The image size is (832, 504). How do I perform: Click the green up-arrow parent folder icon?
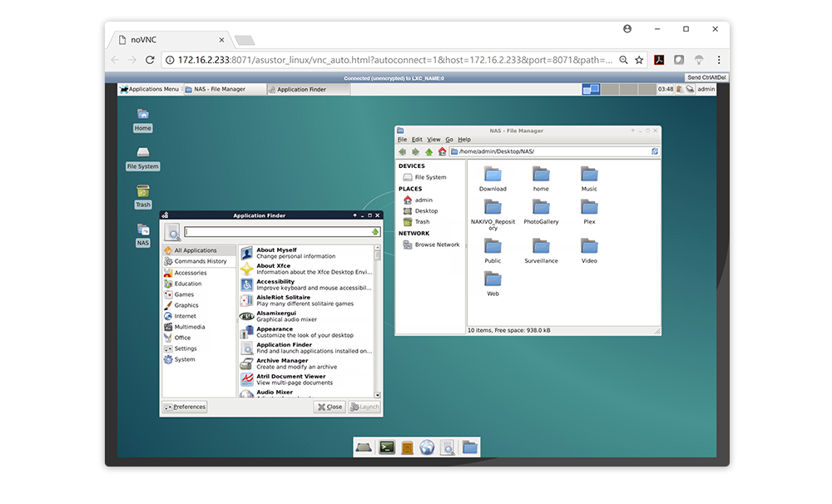pos(428,151)
